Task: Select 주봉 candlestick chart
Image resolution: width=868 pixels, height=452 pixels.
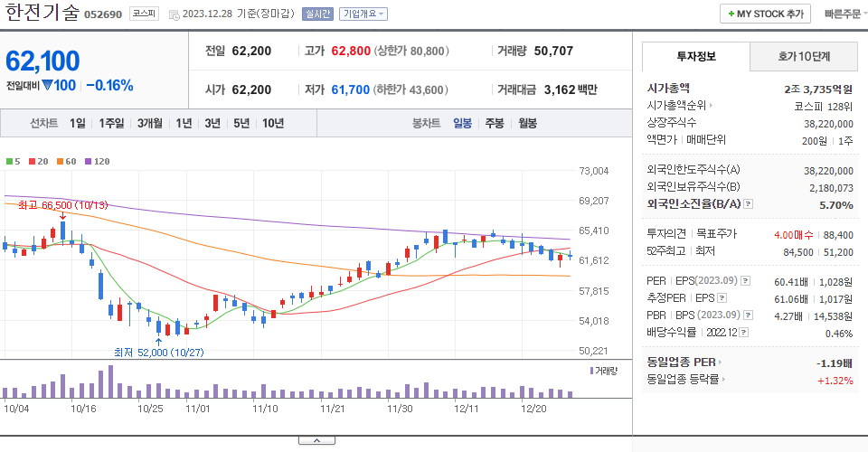Action: 495,123
